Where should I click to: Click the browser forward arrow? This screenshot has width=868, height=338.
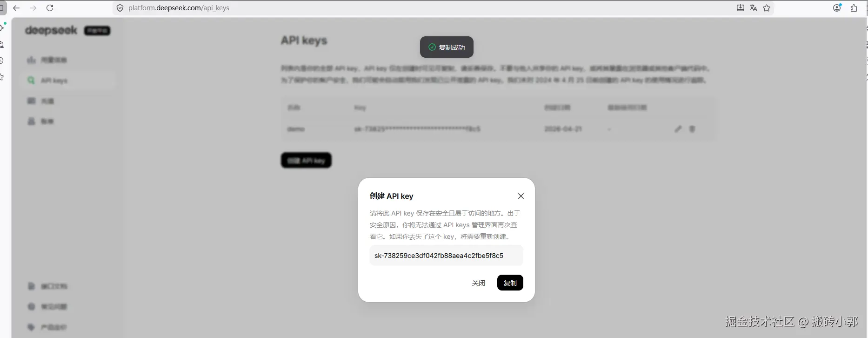pos(33,8)
